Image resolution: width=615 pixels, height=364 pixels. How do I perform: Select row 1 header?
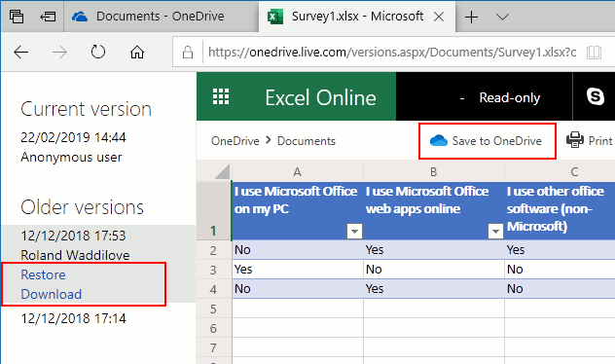(214, 210)
